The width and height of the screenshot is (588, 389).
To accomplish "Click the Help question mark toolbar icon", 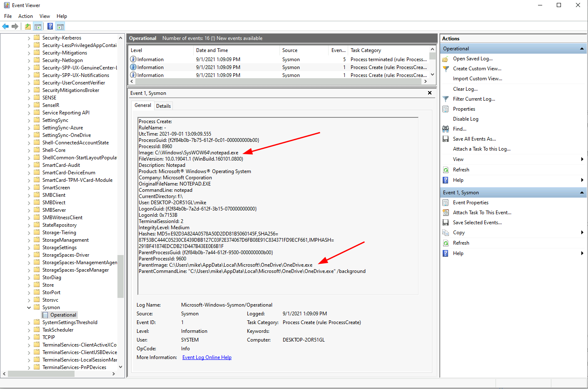I will [x=50, y=26].
